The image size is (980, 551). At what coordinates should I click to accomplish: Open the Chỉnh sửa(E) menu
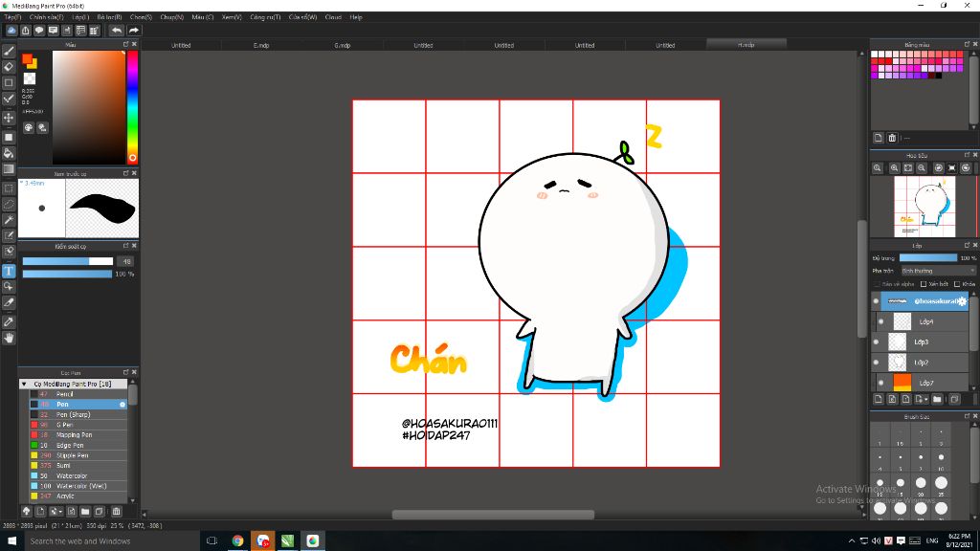click(x=45, y=17)
